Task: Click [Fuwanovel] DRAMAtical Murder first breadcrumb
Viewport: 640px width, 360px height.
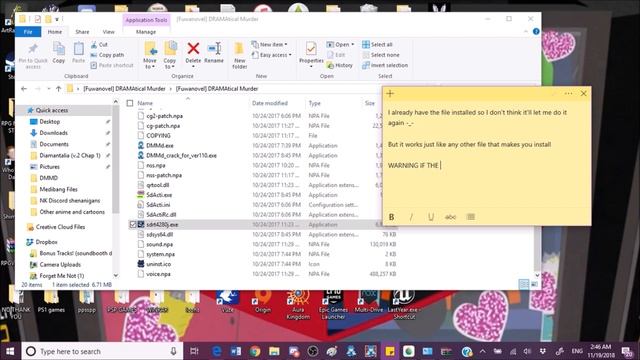Action: point(124,89)
